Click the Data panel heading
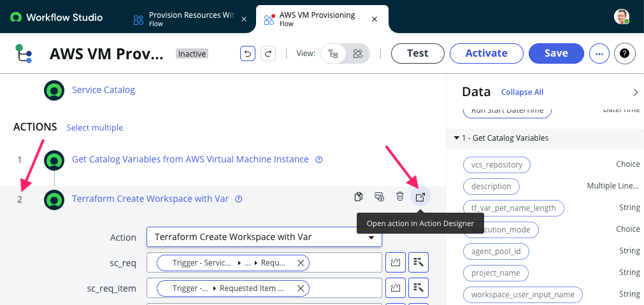 [476, 92]
